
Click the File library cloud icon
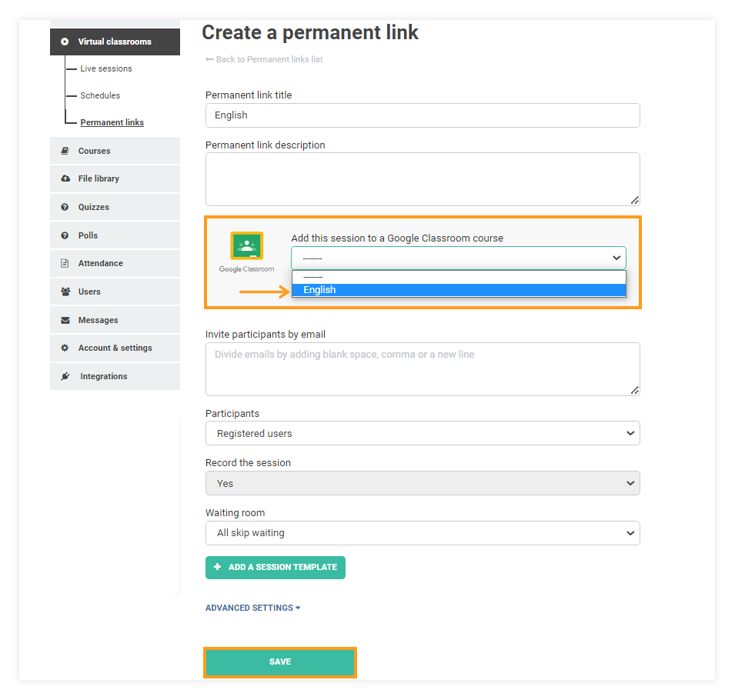click(65, 178)
